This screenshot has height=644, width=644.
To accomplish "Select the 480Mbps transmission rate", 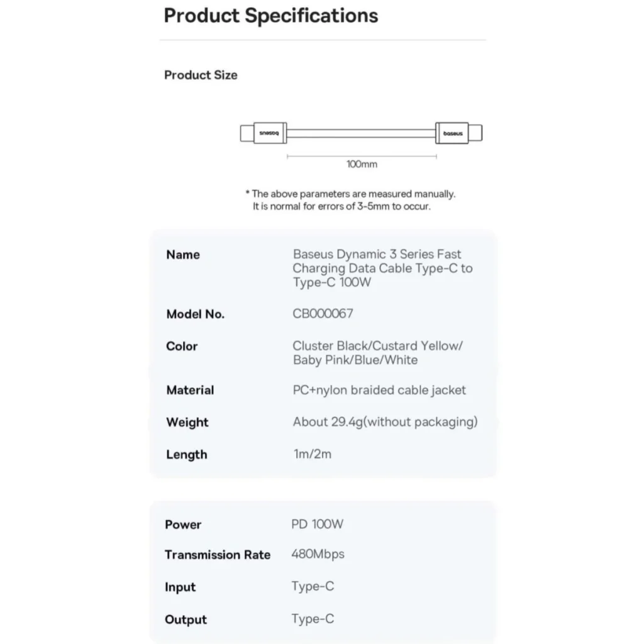I will coord(318,555).
